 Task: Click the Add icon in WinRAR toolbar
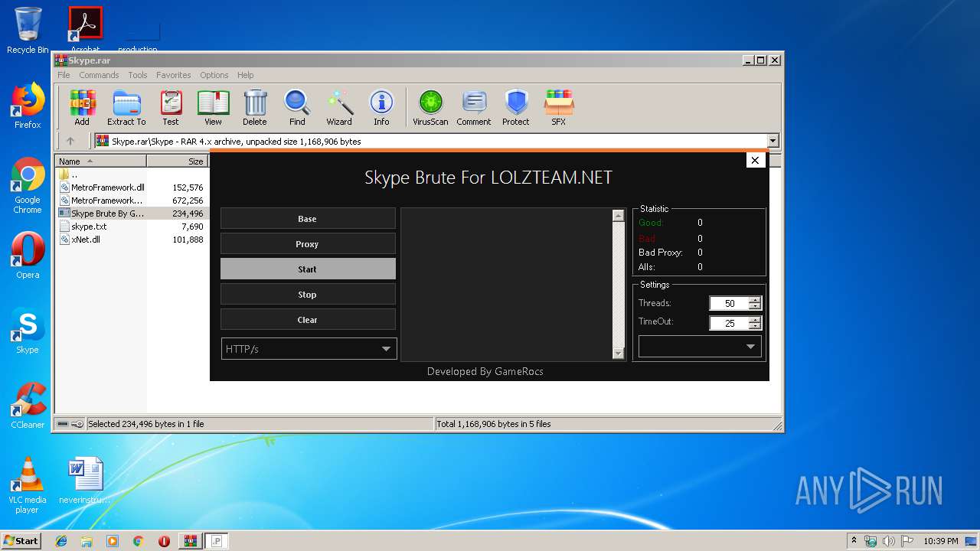click(82, 107)
